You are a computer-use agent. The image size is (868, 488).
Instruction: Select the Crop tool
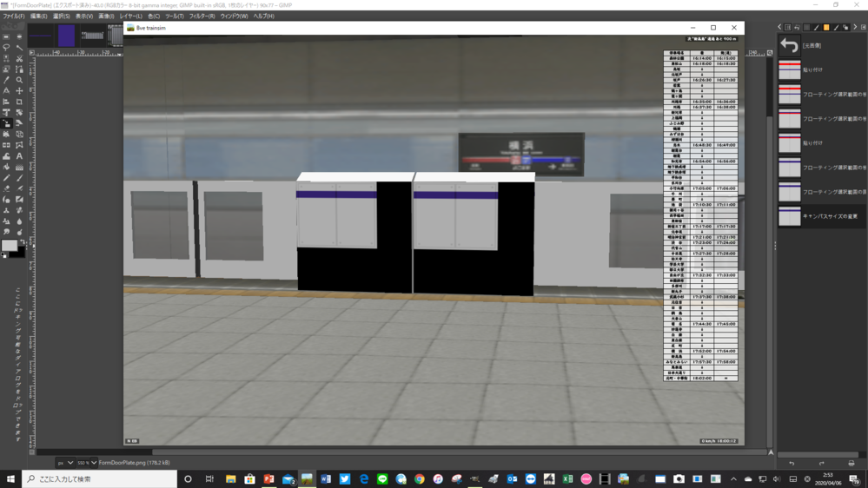click(x=19, y=102)
